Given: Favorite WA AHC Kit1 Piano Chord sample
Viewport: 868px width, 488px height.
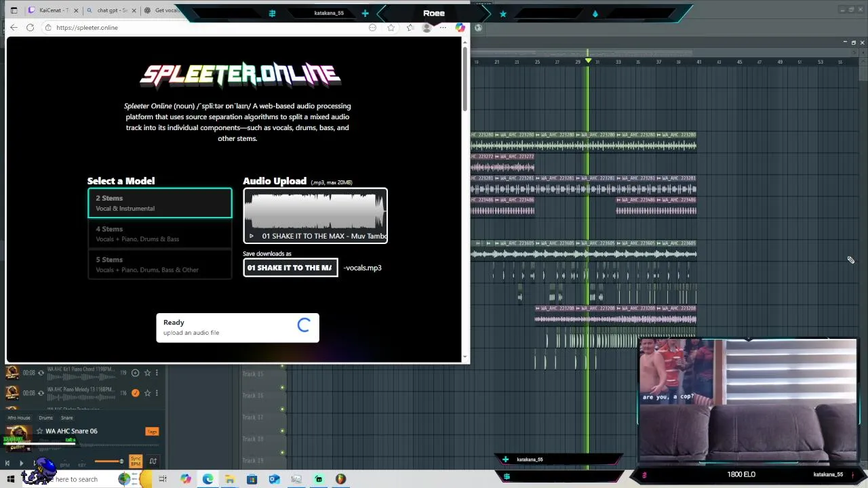Looking at the screenshot, I should coord(147,373).
